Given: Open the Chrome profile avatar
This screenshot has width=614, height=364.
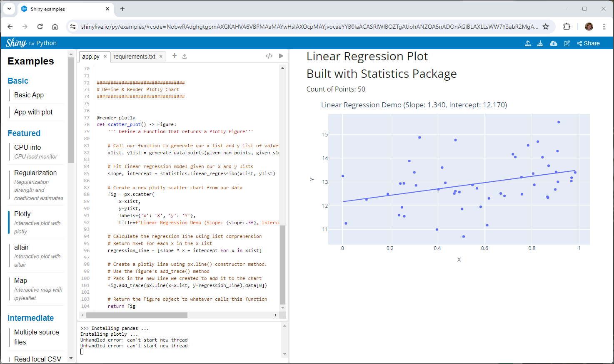Looking at the screenshot, I should click(x=589, y=27).
